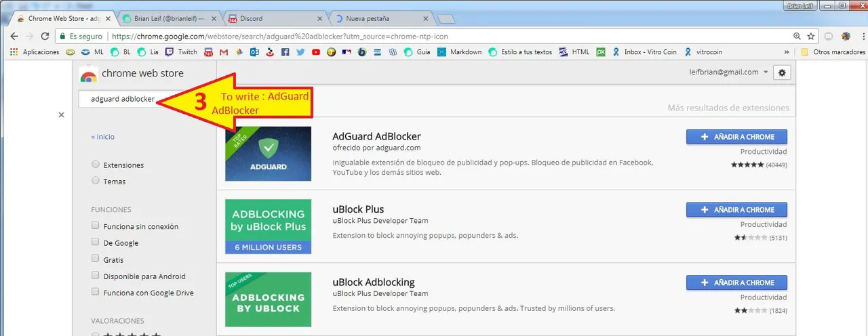Click AdGuard's rating count (40449)
The height and width of the screenshot is (336, 868).
click(776, 165)
